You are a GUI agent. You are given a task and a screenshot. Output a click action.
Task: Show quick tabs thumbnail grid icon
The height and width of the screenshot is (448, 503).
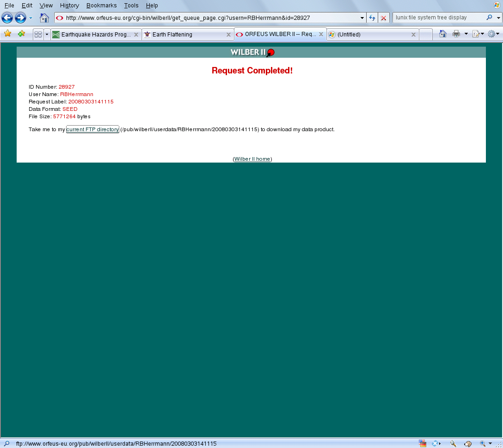(x=38, y=34)
